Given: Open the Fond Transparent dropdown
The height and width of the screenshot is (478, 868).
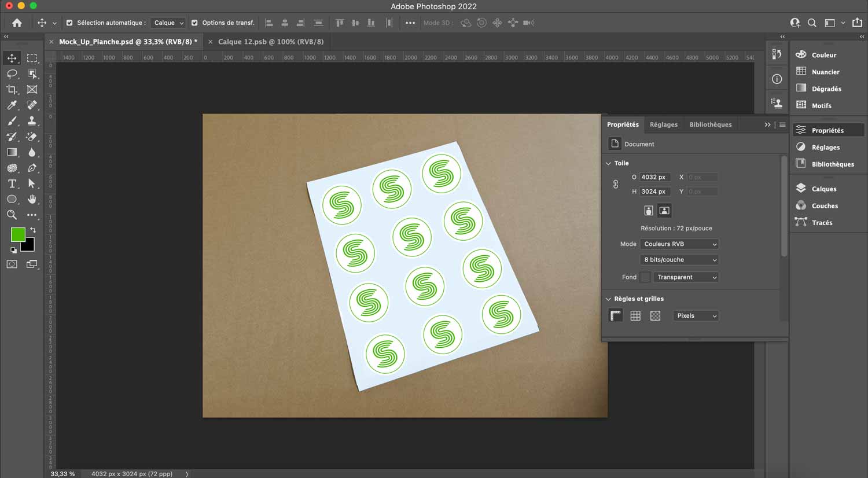Looking at the screenshot, I should [686, 277].
